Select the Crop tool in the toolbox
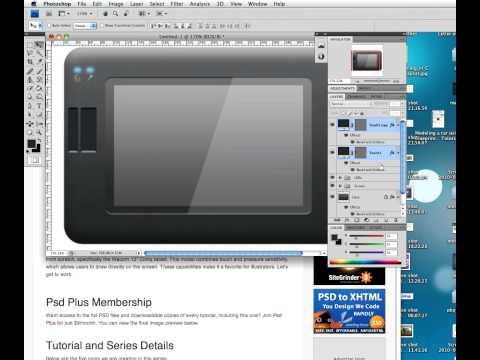Screen dimensions: 480x360 pos(30,62)
